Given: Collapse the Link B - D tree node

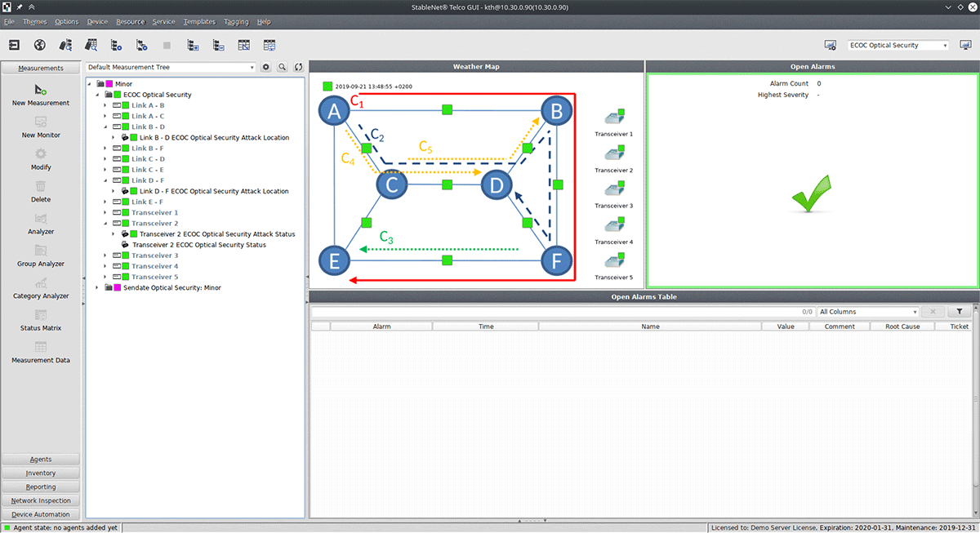Looking at the screenshot, I should 105,127.
